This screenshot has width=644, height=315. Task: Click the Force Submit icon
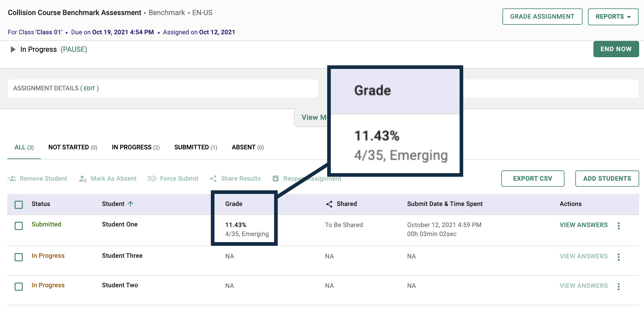pyautogui.click(x=152, y=179)
